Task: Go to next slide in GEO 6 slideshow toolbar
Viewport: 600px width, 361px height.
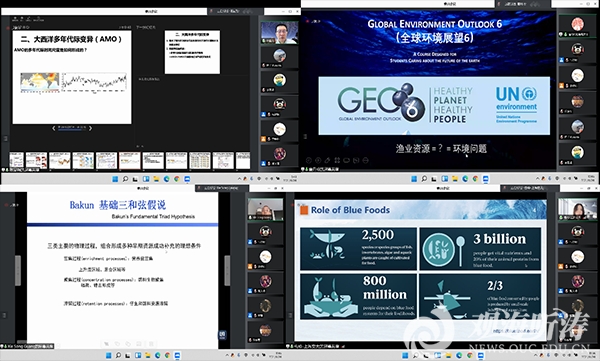Action: click(318, 160)
